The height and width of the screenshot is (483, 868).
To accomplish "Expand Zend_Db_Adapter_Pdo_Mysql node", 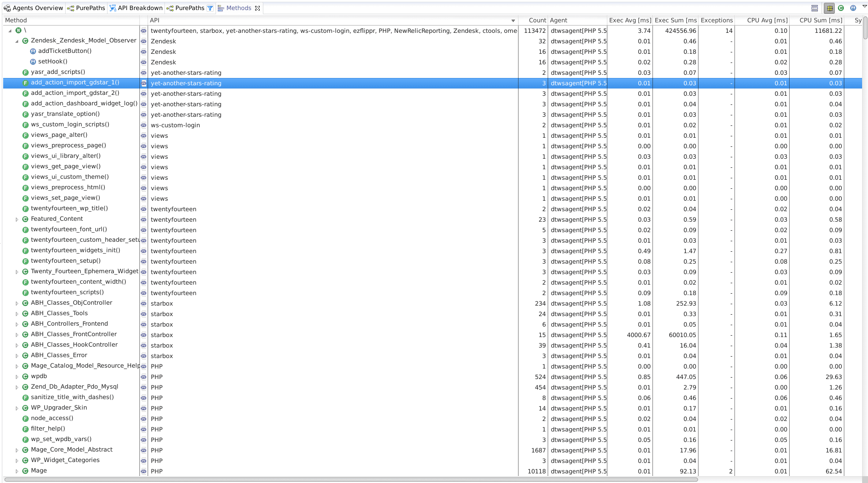I will [x=17, y=387].
